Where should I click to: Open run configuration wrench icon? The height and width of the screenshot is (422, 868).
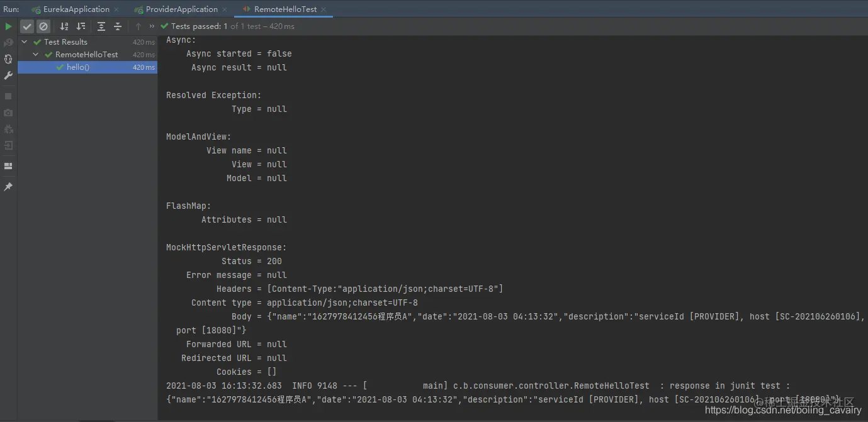[8, 75]
